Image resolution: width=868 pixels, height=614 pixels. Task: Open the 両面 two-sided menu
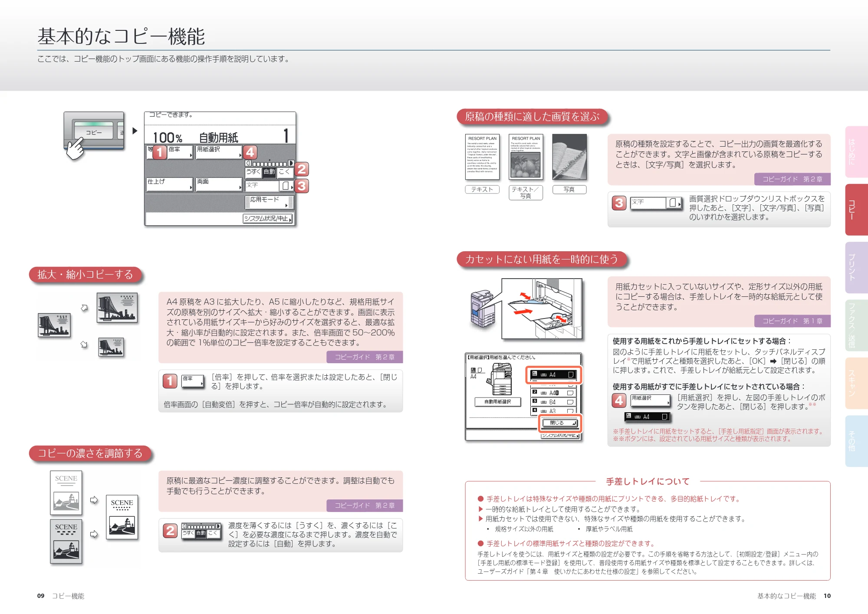219,184
